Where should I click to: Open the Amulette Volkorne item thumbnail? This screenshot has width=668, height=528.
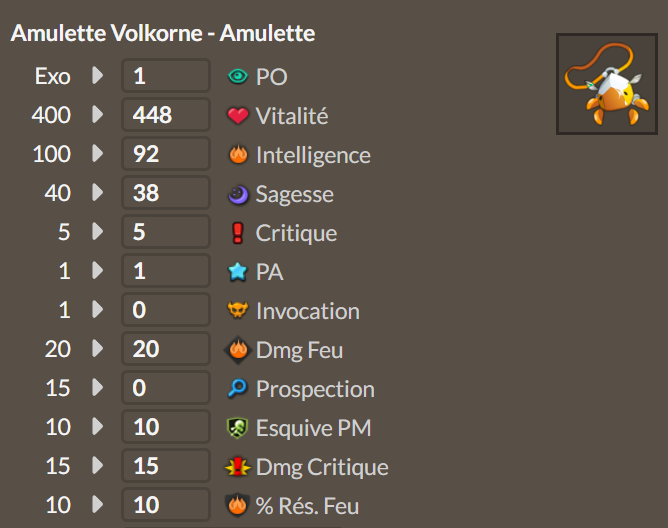click(607, 84)
